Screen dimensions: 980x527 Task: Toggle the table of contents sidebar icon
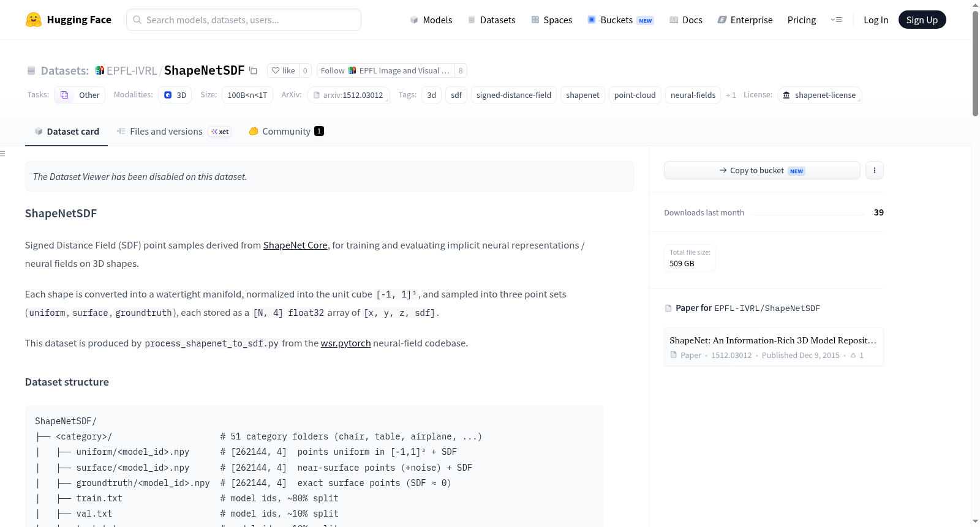(x=2, y=154)
